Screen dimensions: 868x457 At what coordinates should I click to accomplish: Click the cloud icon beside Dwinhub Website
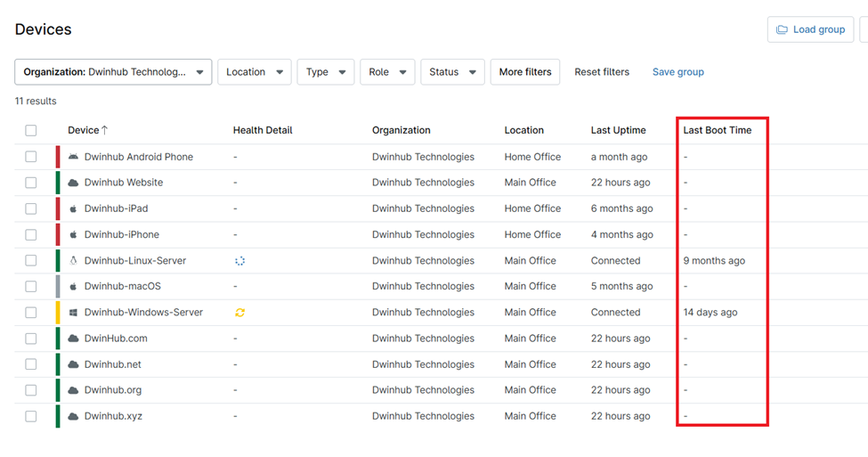(73, 183)
